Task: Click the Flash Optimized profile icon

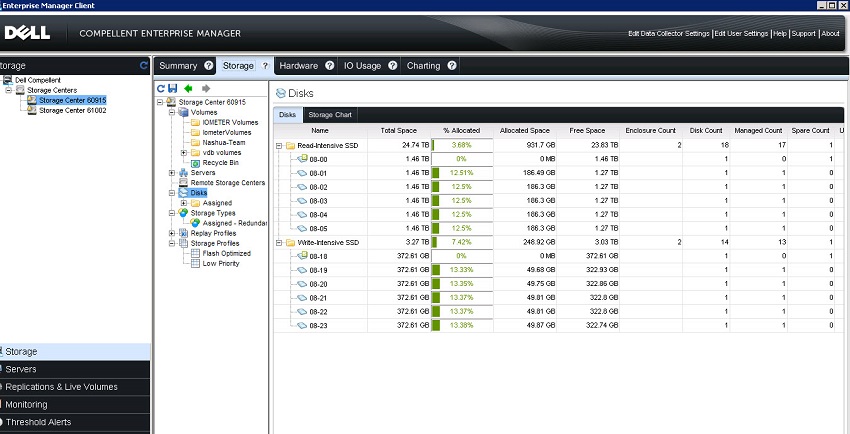Action: tap(195, 253)
